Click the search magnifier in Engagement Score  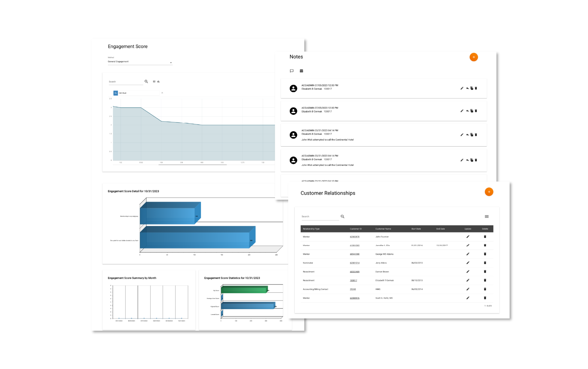point(146,82)
